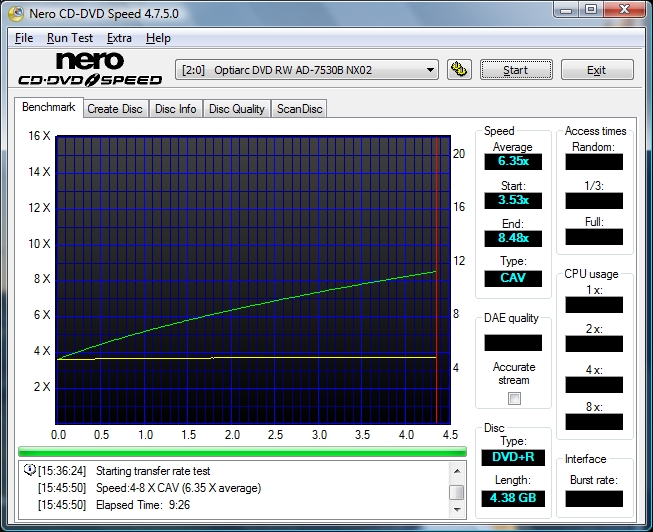This screenshot has height=532, width=653.
Task: Open the File menu
Action: (24, 38)
